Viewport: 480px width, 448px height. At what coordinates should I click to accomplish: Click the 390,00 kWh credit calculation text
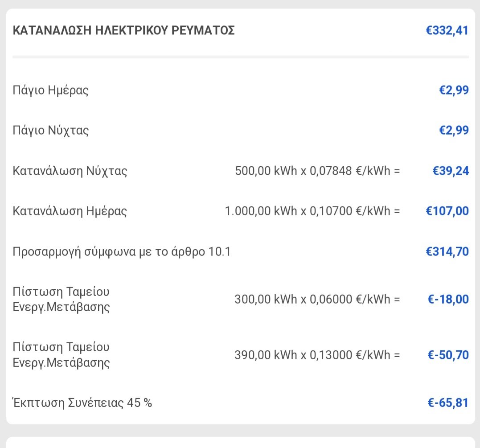point(317,355)
